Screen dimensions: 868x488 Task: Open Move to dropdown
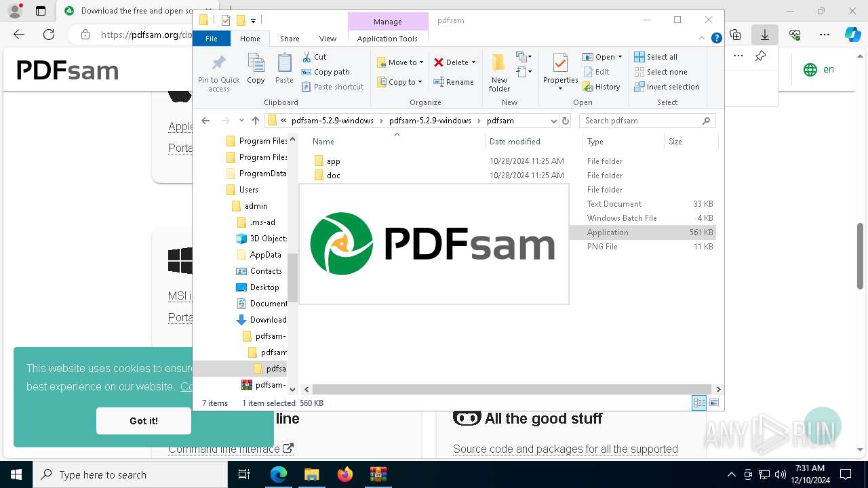[400, 62]
